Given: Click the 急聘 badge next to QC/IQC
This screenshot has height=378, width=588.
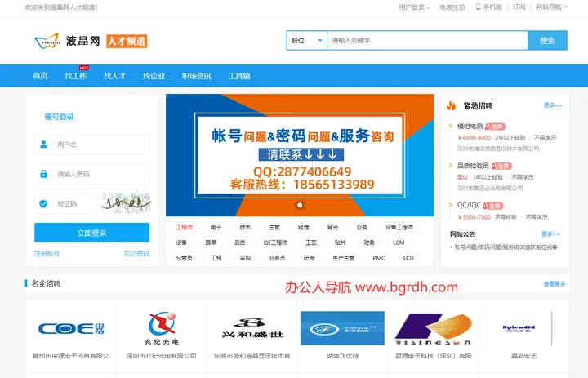Looking at the screenshot, I should pyautogui.click(x=492, y=206).
